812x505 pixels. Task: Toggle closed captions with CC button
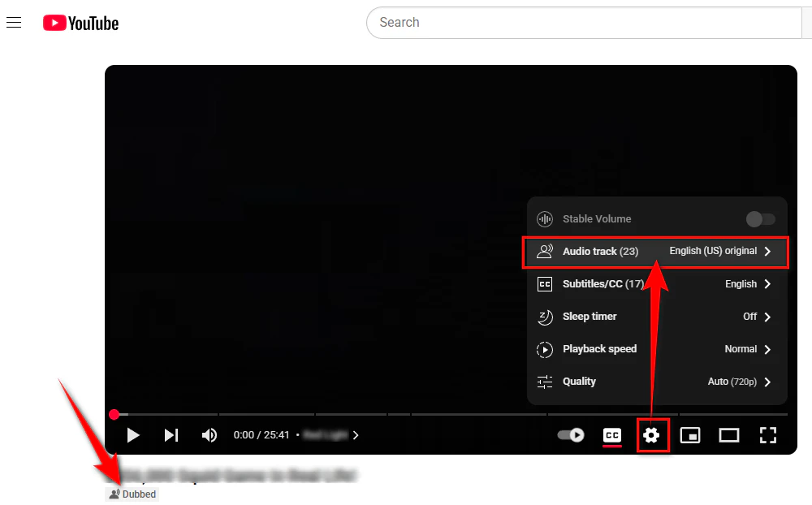pyautogui.click(x=612, y=435)
